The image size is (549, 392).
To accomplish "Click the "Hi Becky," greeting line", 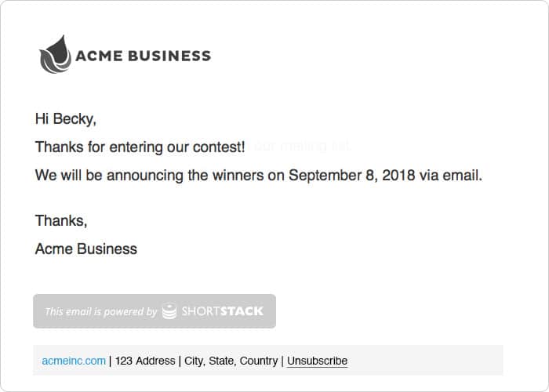I will 66,119.
